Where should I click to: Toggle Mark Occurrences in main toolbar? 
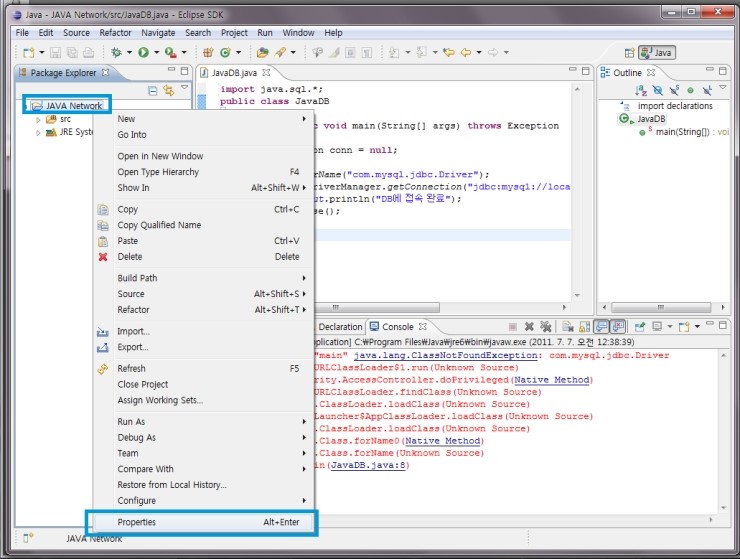tap(334, 52)
